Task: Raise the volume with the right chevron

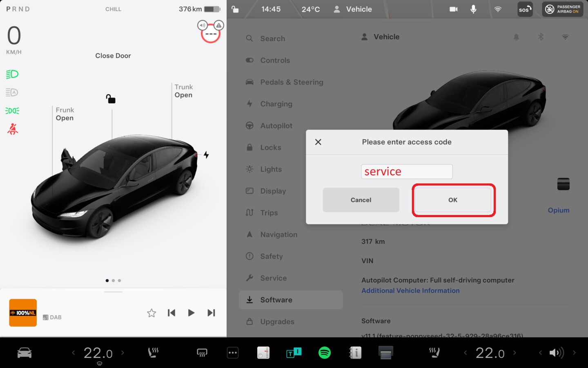Action: 574,352
